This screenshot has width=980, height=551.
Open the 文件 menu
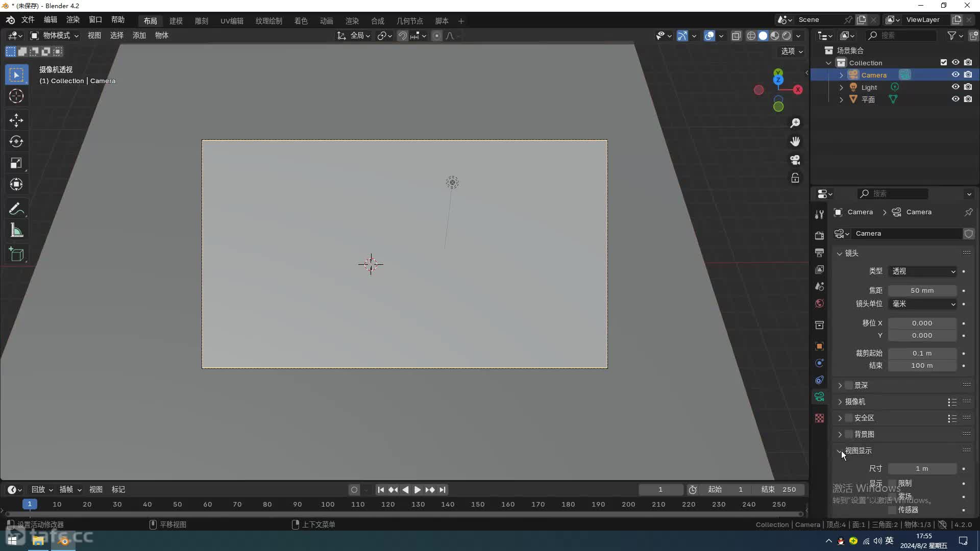coord(28,20)
